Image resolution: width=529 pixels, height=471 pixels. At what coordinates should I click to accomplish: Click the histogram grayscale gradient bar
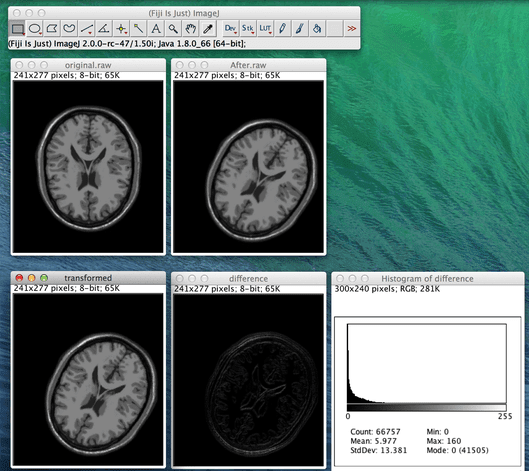[x=427, y=407]
